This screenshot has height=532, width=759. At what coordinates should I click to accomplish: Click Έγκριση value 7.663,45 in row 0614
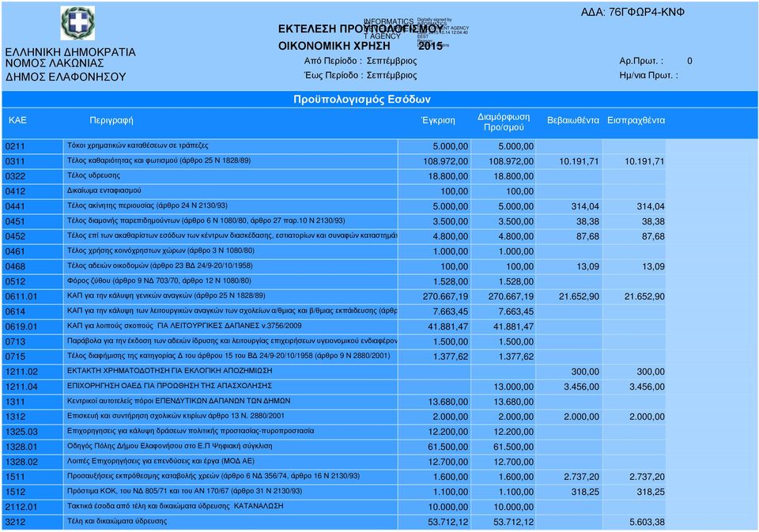(x=450, y=311)
